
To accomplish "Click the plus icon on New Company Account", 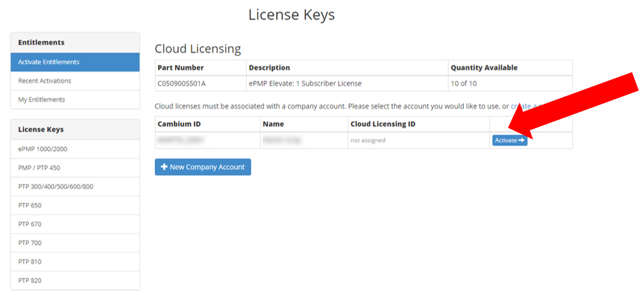I will 164,167.
